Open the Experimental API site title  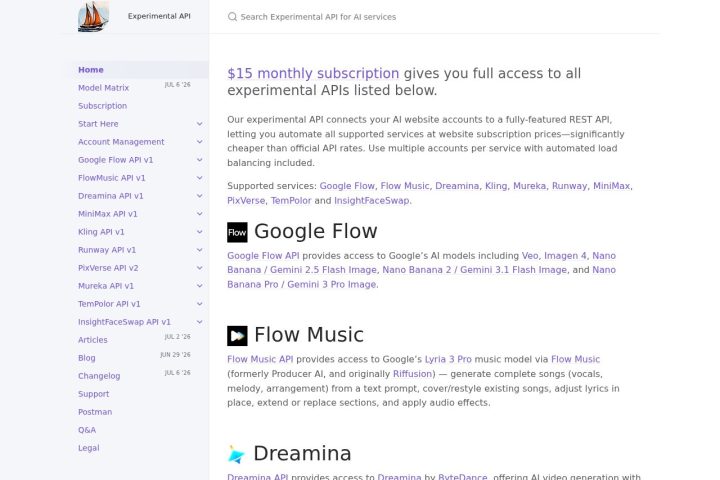tap(159, 16)
